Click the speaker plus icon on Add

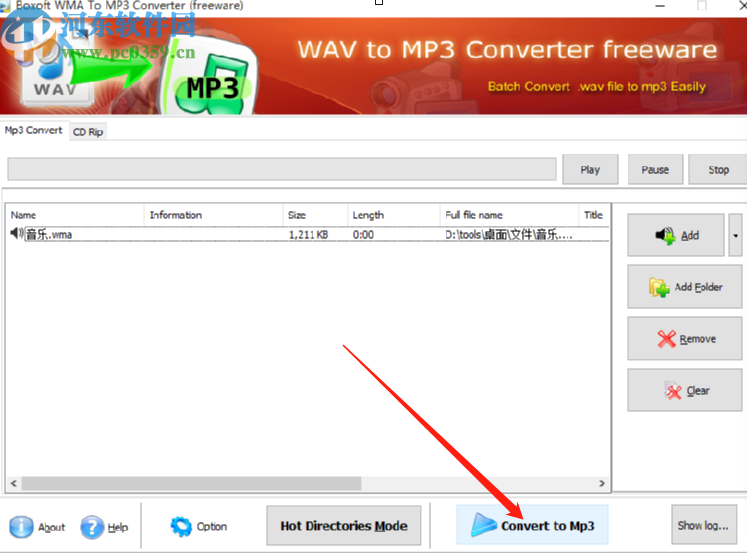tap(665, 235)
